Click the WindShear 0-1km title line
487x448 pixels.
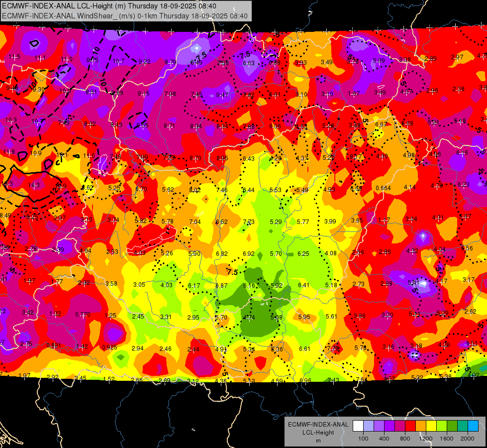[125, 16]
